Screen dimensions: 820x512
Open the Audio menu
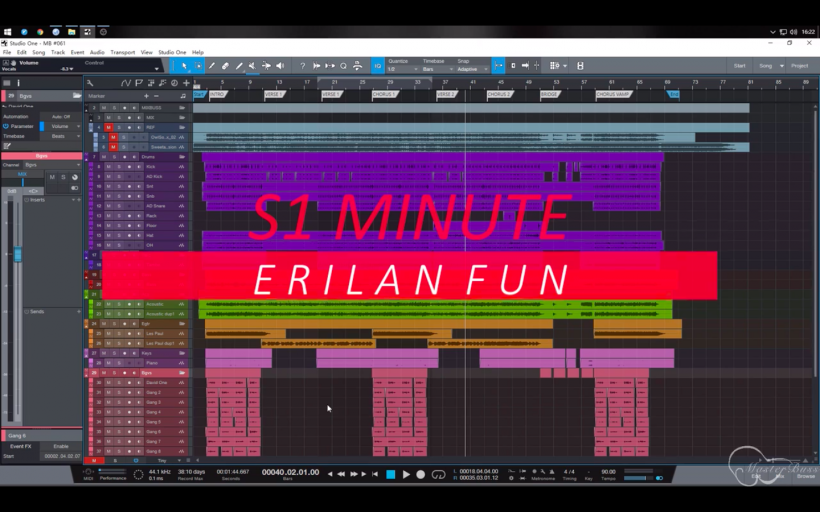pos(97,52)
